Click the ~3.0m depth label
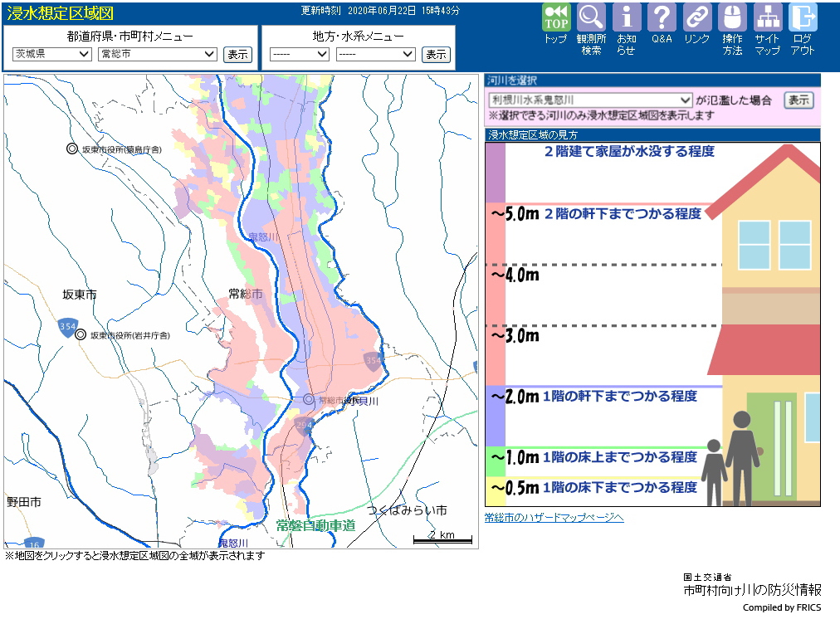Image resolution: width=840 pixels, height=624 pixels. [x=515, y=336]
